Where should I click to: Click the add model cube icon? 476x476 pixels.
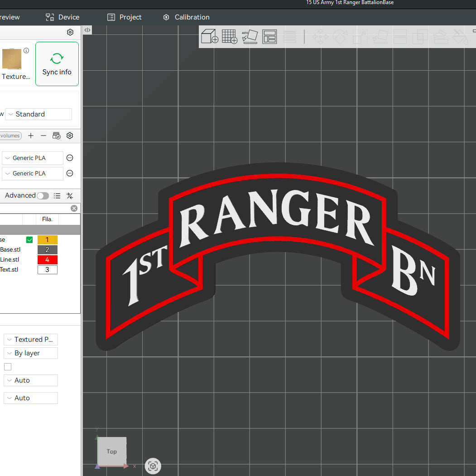pos(209,37)
